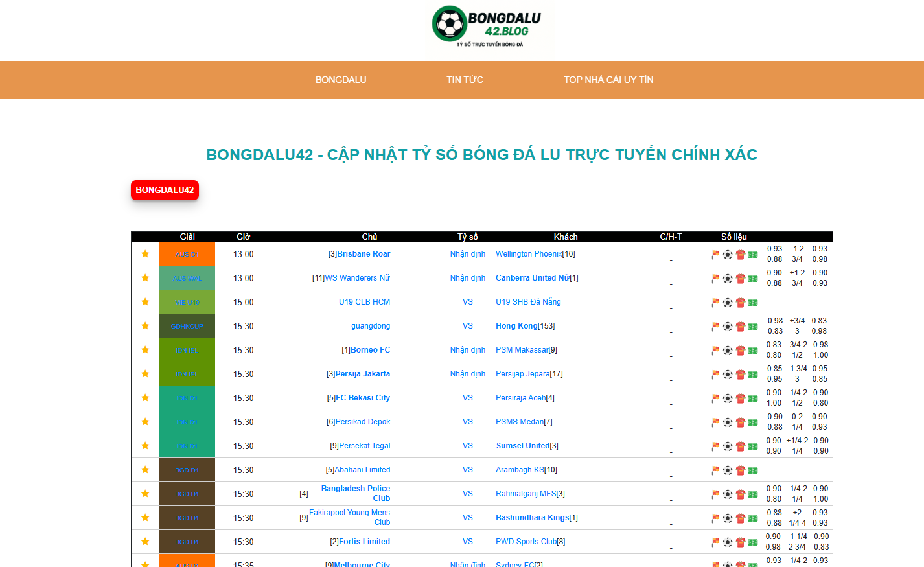
Task: Click the Giải column header
Action: [x=187, y=237]
